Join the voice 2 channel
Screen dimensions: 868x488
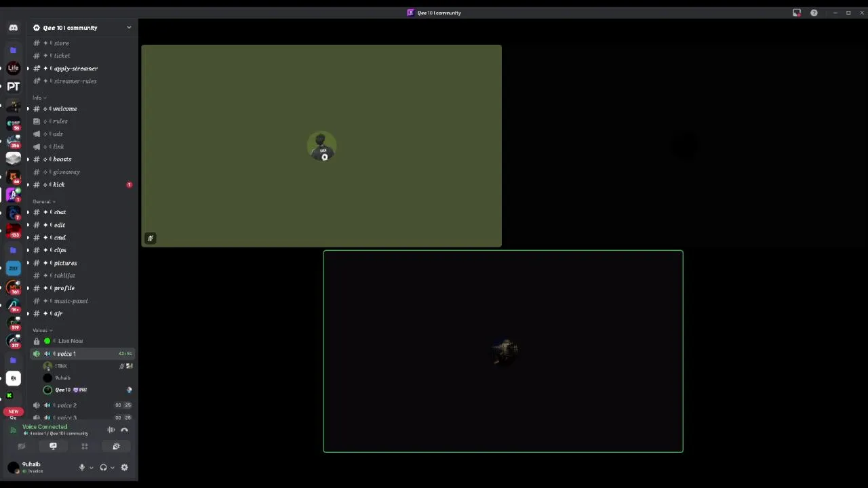coord(83,405)
